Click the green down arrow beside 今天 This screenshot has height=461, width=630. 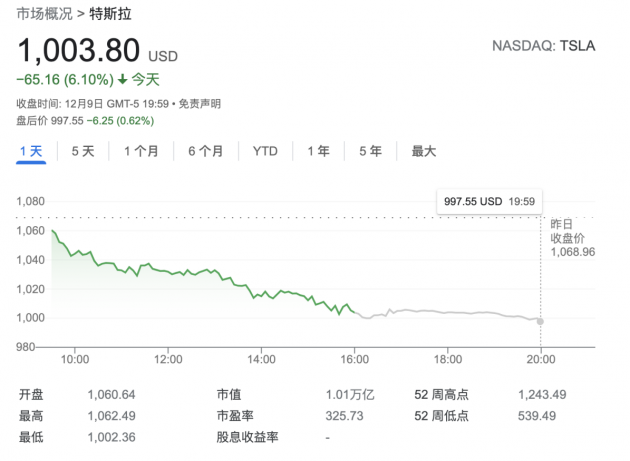coord(122,79)
